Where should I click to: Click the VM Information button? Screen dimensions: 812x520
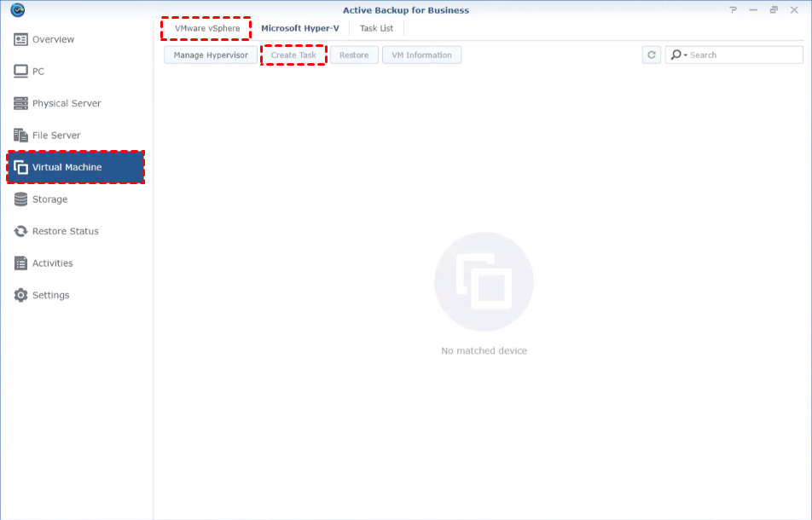pyautogui.click(x=421, y=55)
